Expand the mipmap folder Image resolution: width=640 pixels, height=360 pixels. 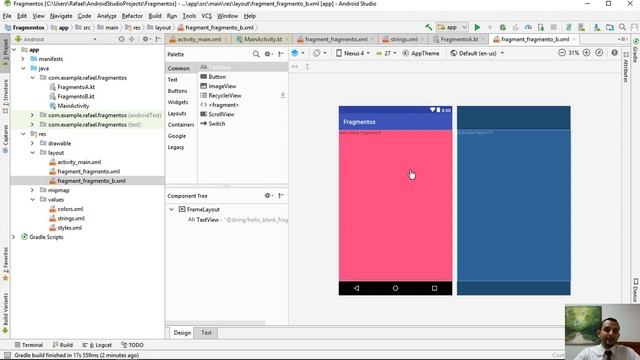32,190
